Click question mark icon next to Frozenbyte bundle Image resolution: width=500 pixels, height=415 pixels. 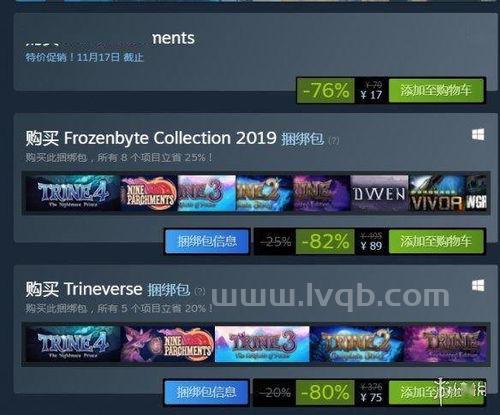coord(334,140)
